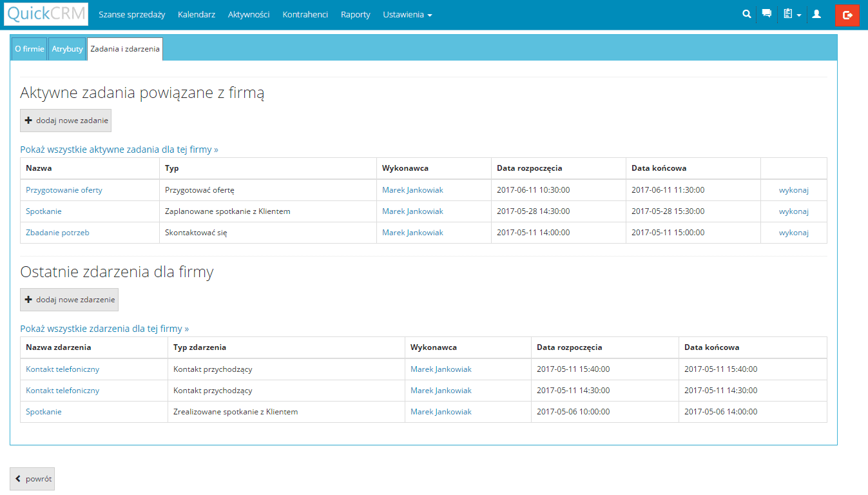868x495 pixels.
Task: Select the Atrybuty tab
Action: click(x=67, y=49)
